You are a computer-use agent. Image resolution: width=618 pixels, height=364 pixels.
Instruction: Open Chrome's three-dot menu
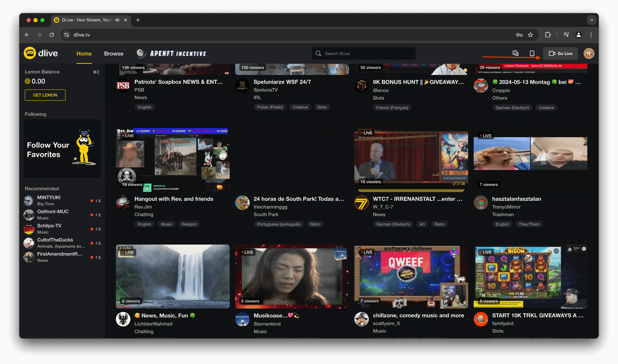591,35
